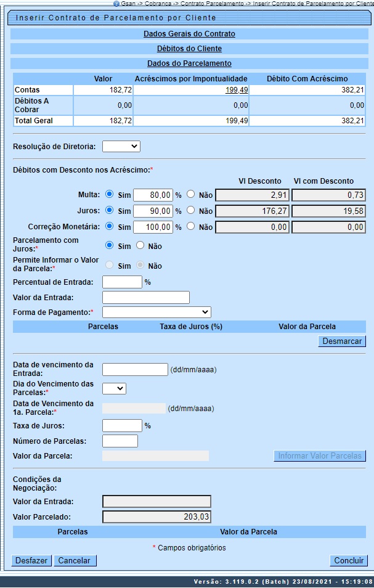Screen dimensions: 374x588
Task: Select "Não" for Multa discount
Action: tap(191, 194)
